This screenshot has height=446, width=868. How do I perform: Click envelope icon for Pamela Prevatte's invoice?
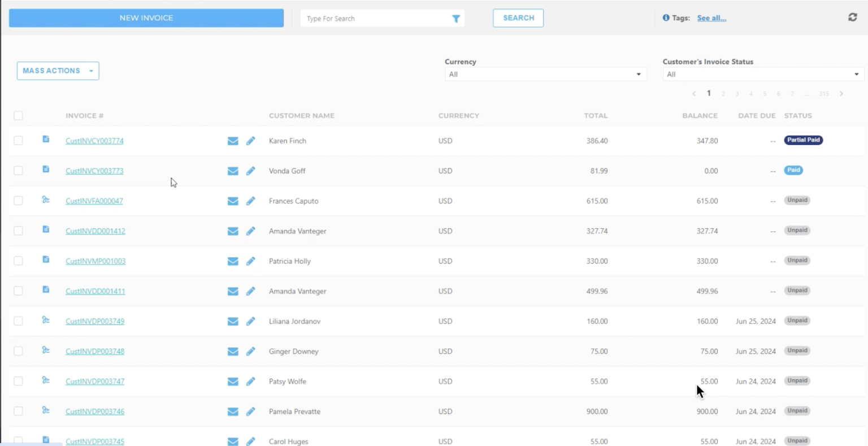[233, 412]
